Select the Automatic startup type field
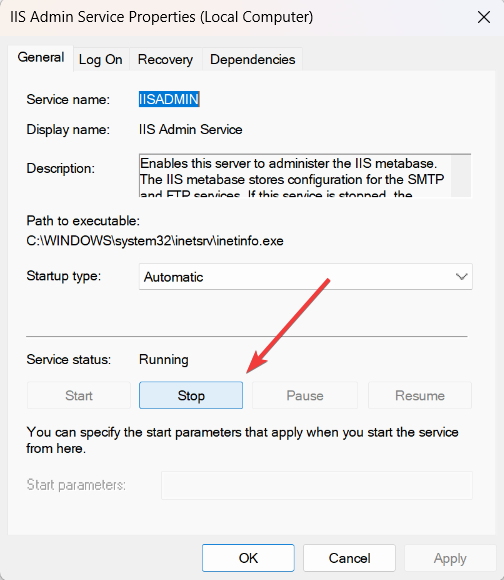 pyautogui.click(x=305, y=277)
